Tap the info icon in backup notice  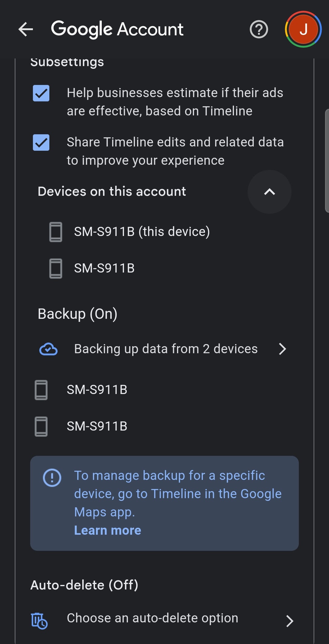tap(52, 477)
